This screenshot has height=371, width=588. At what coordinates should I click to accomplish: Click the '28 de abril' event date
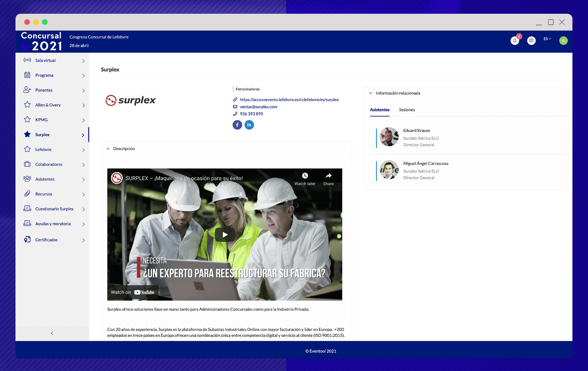(x=79, y=46)
